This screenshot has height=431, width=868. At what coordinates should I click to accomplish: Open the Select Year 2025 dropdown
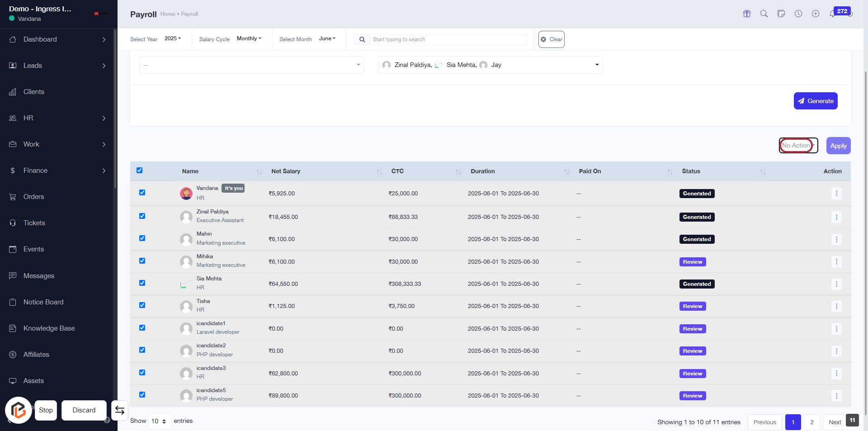(172, 39)
